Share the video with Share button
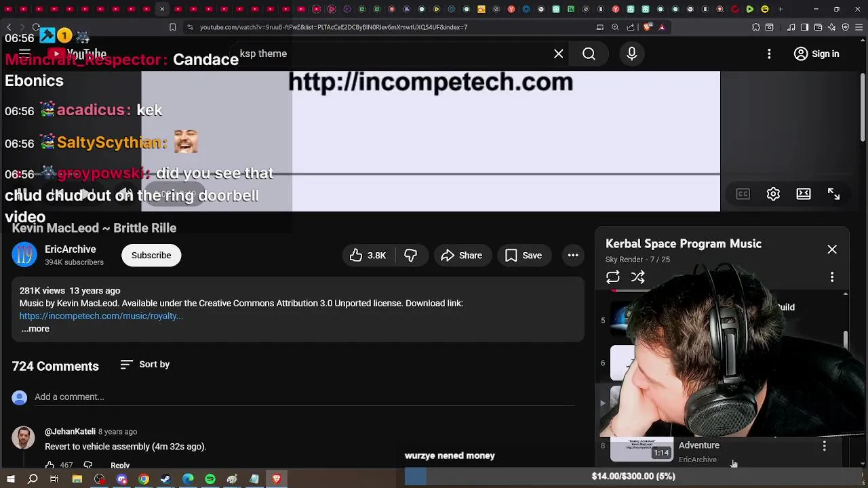 pos(461,256)
